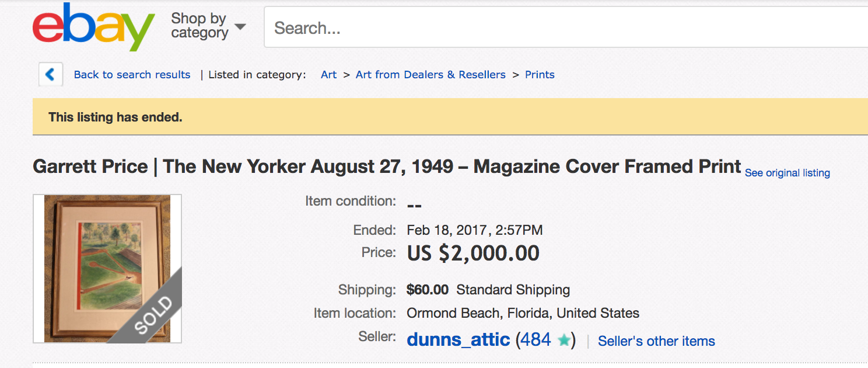868x368 pixels.
Task: View the seller's 484 feedback score
Action: [x=535, y=340]
